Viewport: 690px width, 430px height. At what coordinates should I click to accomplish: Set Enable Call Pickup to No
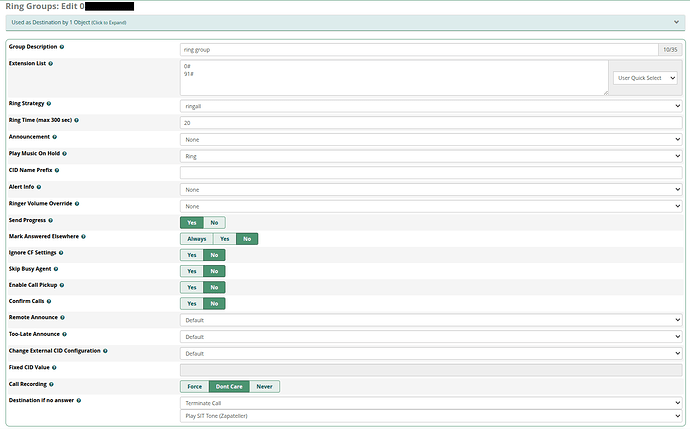214,287
